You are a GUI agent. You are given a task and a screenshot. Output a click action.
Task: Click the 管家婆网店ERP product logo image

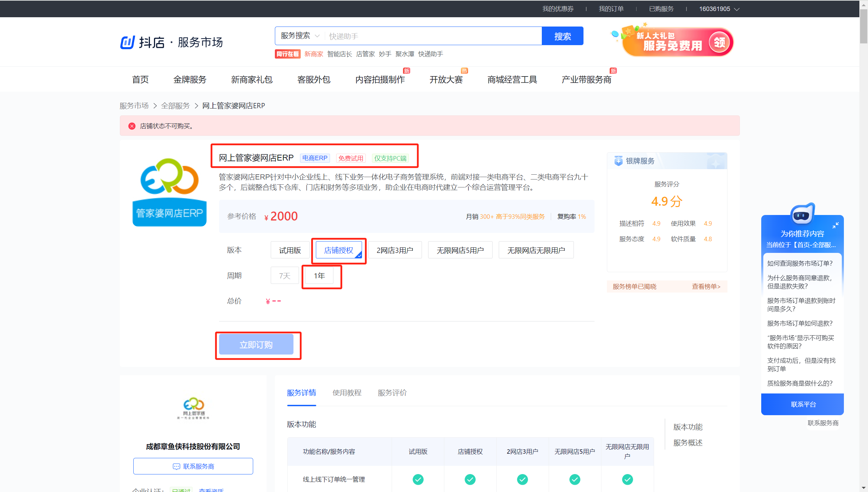click(x=169, y=192)
